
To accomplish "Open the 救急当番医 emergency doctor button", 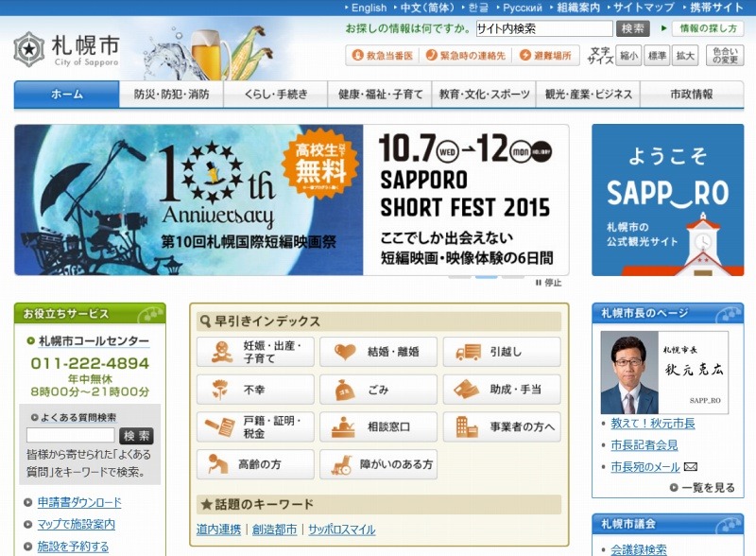I will [383, 56].
